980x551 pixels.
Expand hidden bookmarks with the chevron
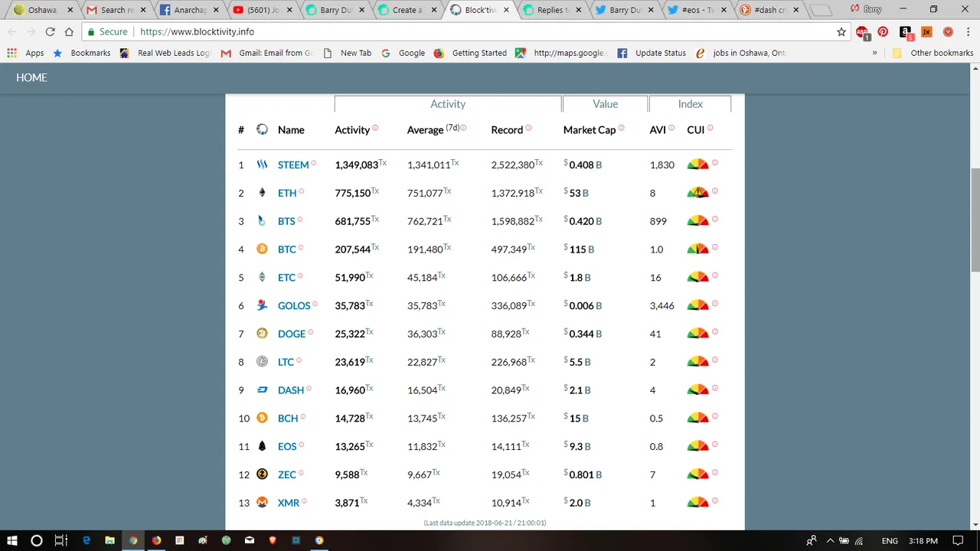[874, 53]
